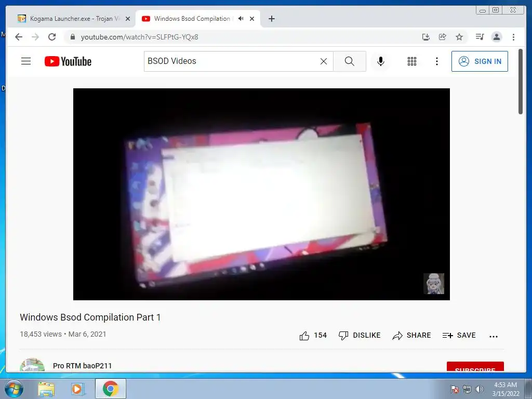Open the YouTube apps grid
This screenshot has width=532, height=399.
pos(412,61)
